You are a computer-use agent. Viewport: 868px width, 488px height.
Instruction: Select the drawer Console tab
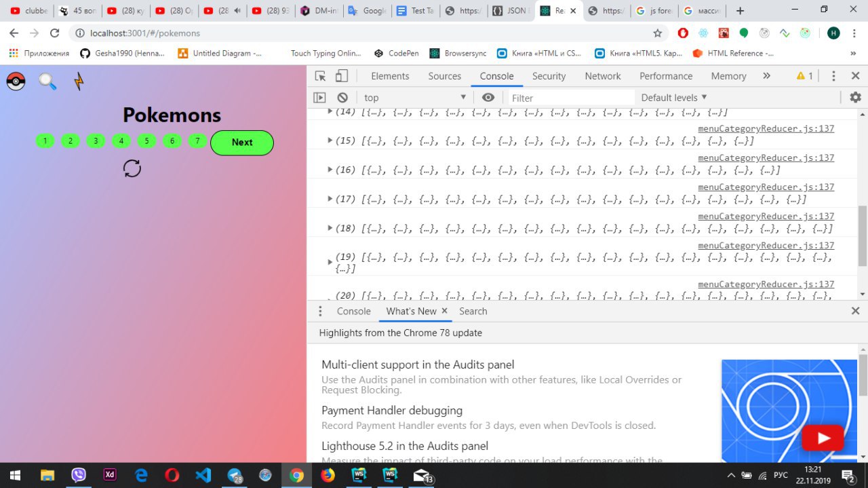354,311
